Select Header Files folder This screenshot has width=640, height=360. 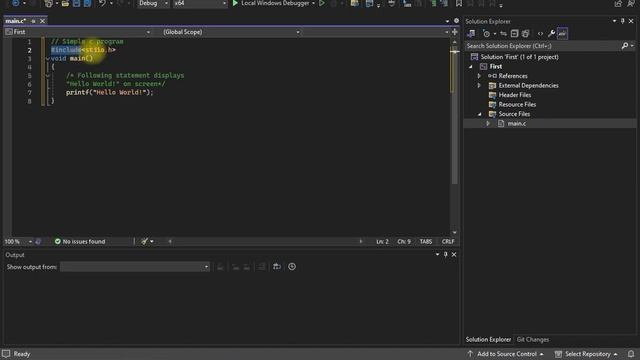(515, 95)
